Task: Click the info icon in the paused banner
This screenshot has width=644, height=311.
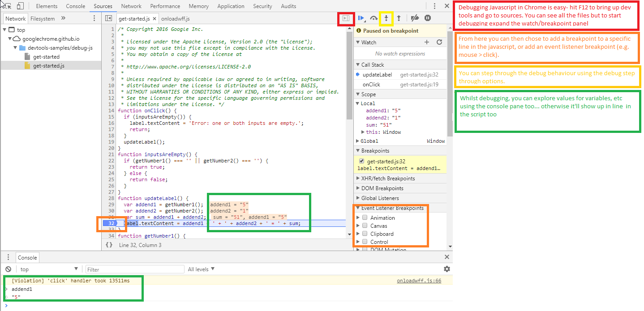Action: (x=358, y=31)
